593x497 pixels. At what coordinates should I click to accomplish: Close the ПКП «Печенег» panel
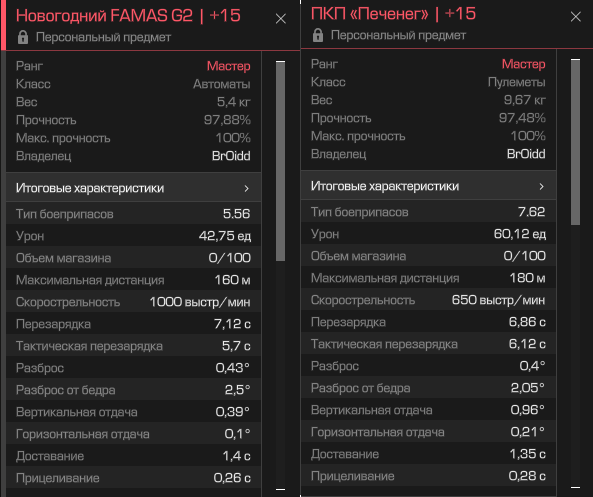(x=576, y=17)
